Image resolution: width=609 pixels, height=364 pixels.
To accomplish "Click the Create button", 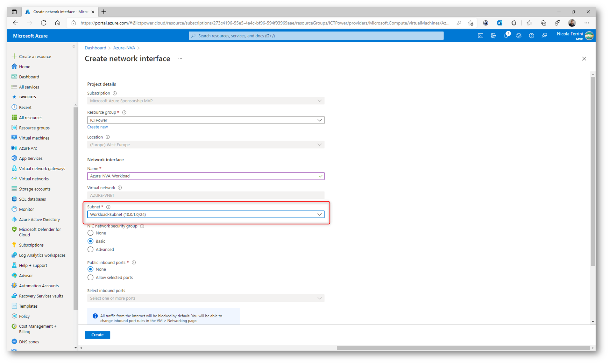I will click(97, 335).
